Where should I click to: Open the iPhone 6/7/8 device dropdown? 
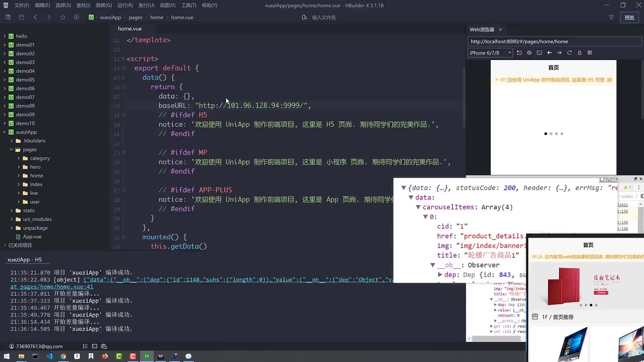point(490,53)
